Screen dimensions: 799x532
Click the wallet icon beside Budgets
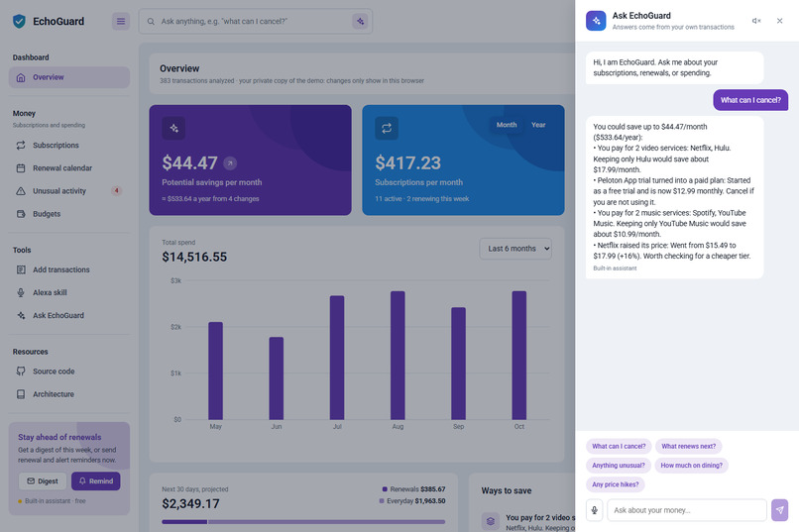(21, 214)
